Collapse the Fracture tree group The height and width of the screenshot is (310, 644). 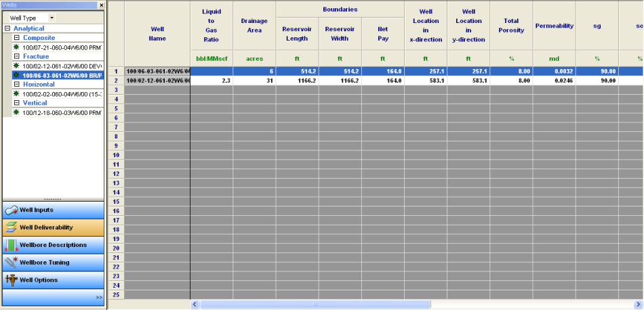coord(16,57)
